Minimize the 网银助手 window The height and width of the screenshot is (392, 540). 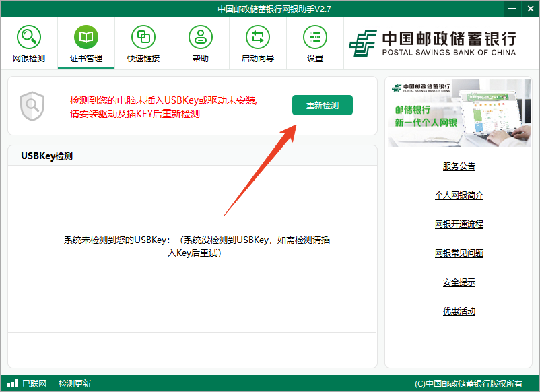pos(512,9)
